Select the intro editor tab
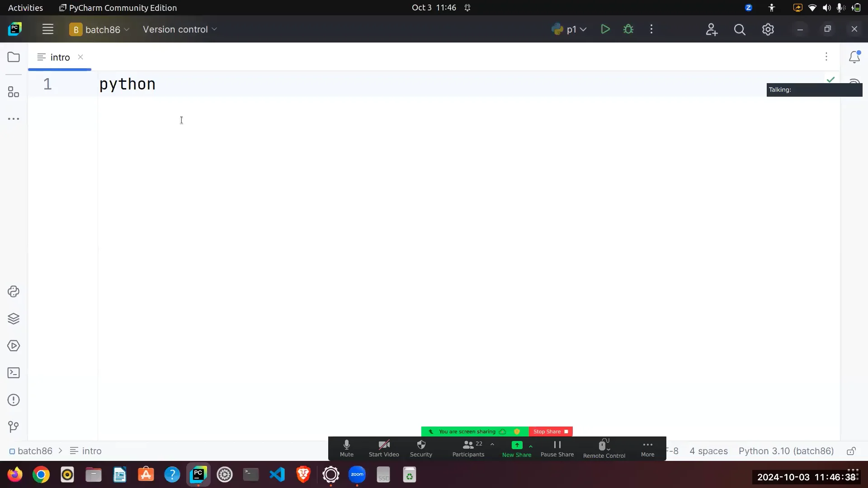The height and width of the screenshot is (488, 868). (59, 57)
